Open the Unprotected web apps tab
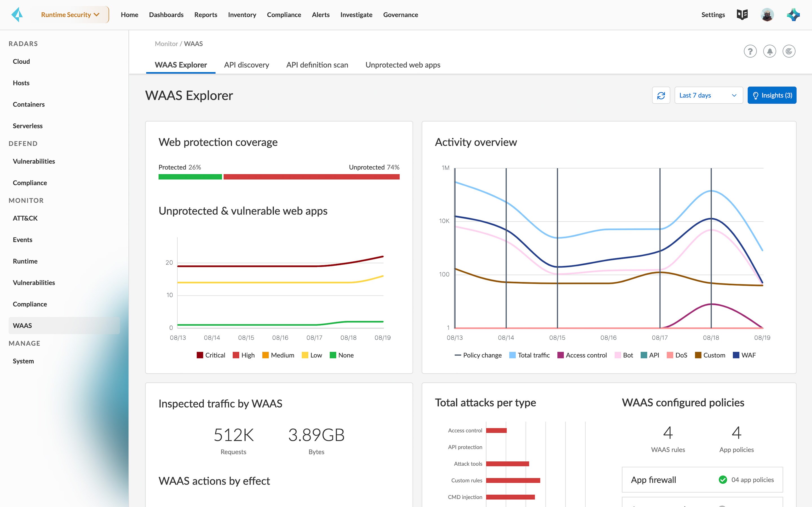The width and height of the screenshot is (812, 507). click(x=403, y=65)
